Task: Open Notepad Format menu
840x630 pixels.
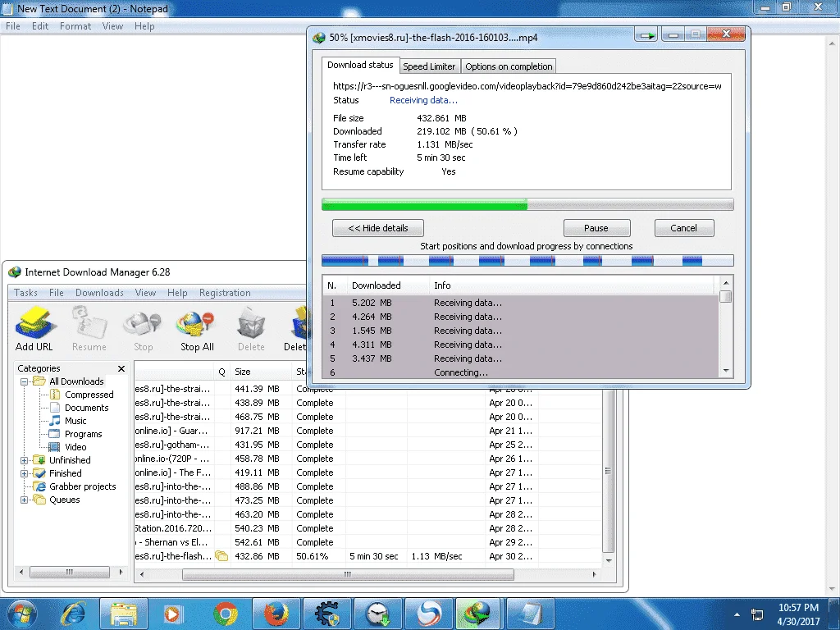Action: tap(75, 26)
